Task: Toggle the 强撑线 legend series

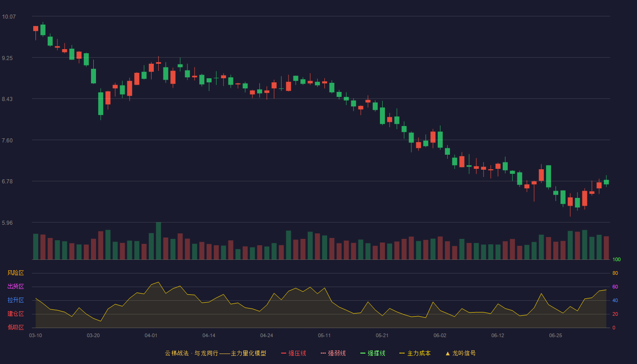Action: click(373, 353)
